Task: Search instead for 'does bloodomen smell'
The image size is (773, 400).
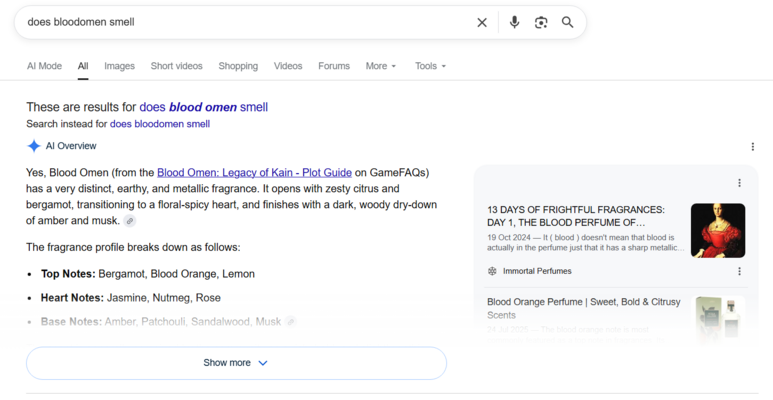Action: click(160, 124)
